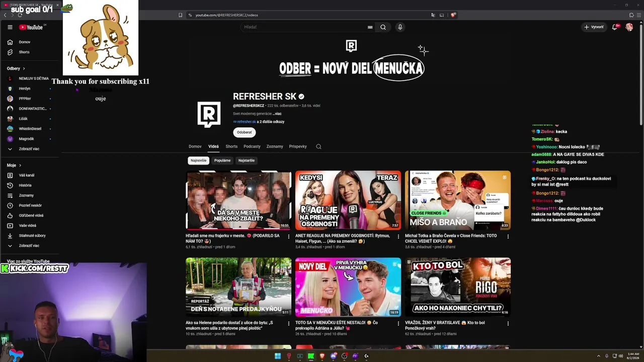Open Magrodik subscription channel
The width and height of the screenshot is (644, 362).
[x=26, y=139]
